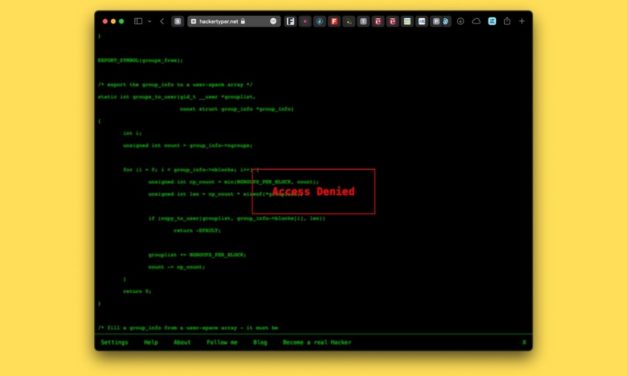This screenshot has height=376, width=627.
Task: Open the About link in footer
Action: (x=182, y=342)
